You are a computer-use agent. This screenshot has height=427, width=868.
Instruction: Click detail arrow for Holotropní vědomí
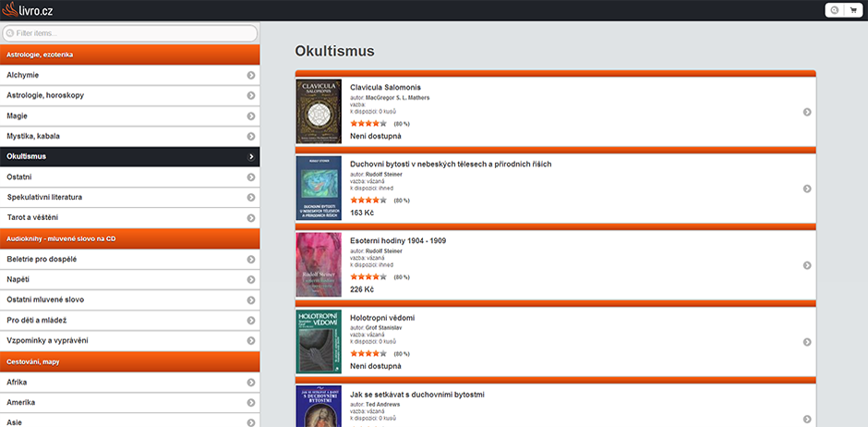807,342
